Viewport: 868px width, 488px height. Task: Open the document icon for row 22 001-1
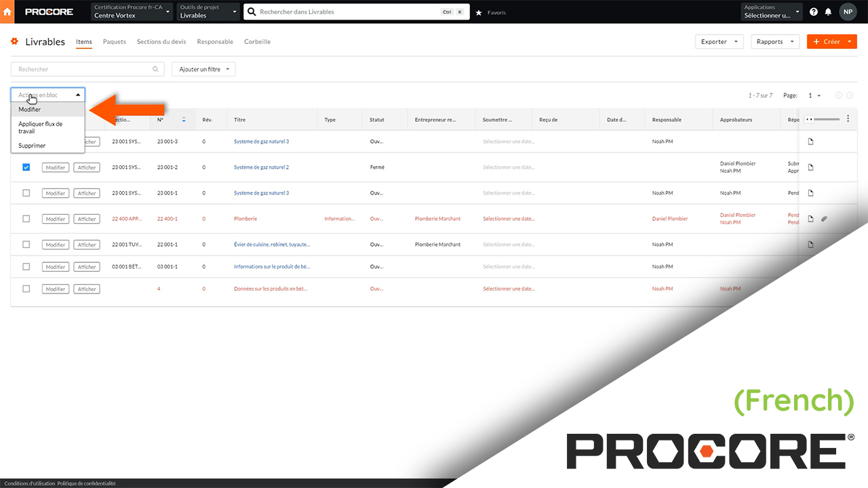pyautogui.click(x=810, y=245)
